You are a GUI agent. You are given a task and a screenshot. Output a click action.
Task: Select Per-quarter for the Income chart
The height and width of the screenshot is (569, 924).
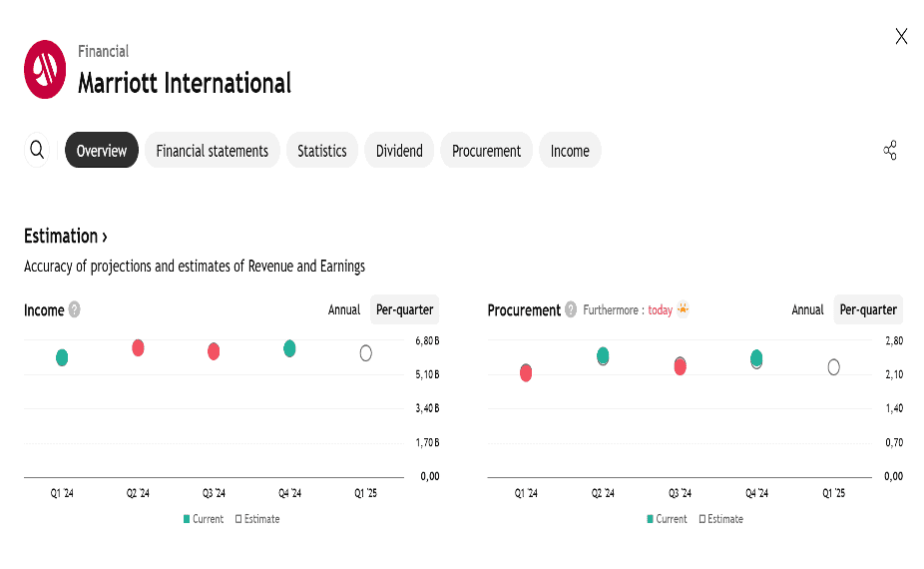404,309
